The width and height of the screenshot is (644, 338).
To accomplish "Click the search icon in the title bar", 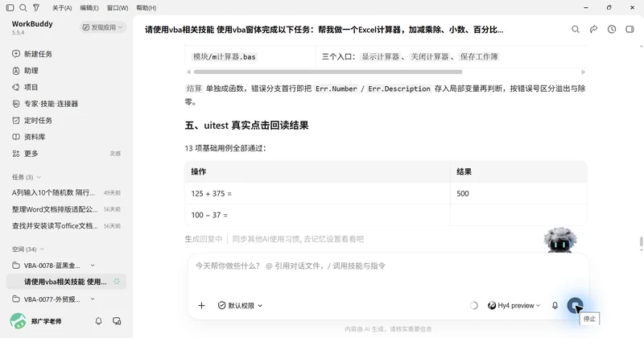I will (x=23, y=7).
